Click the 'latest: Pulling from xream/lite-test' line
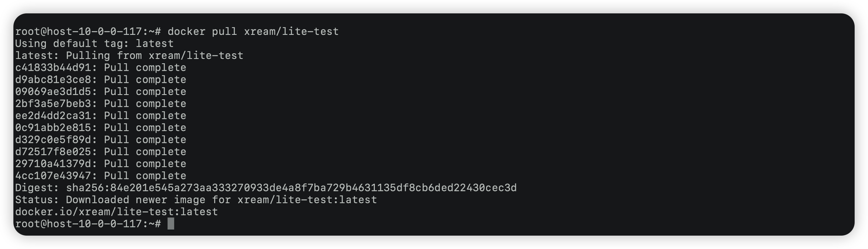 pos(129,56)
